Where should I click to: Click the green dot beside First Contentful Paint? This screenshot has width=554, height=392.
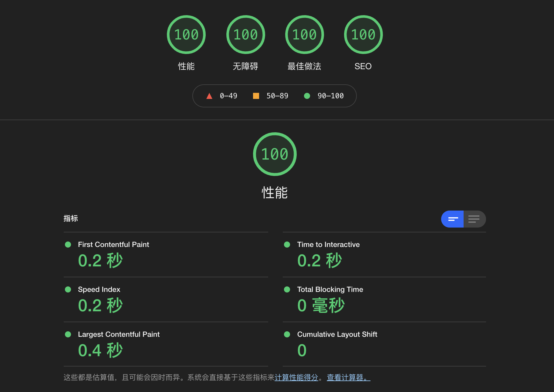68,245
